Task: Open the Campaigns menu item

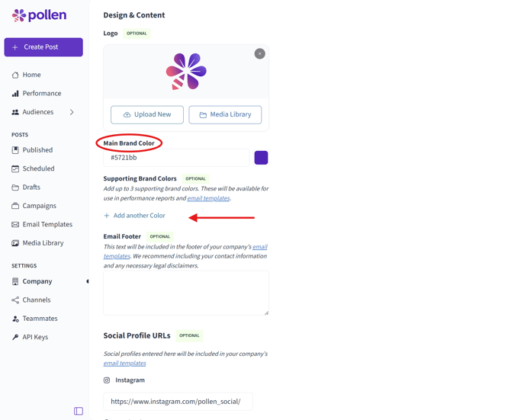Action: click(39, 206)
